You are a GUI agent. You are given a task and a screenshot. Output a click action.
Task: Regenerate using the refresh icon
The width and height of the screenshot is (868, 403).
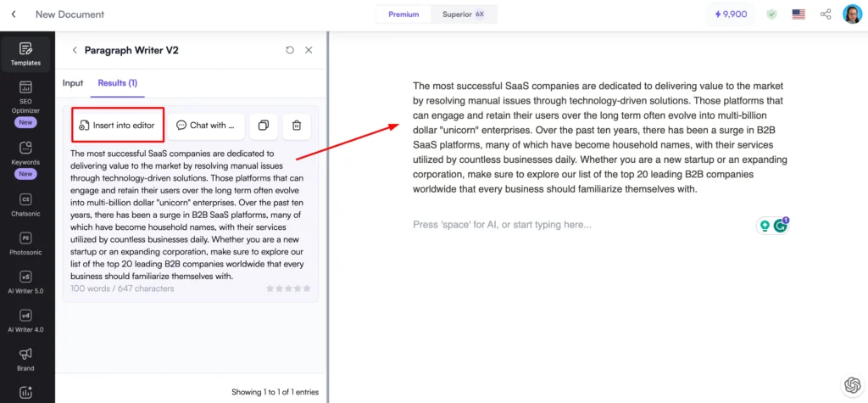290,50
